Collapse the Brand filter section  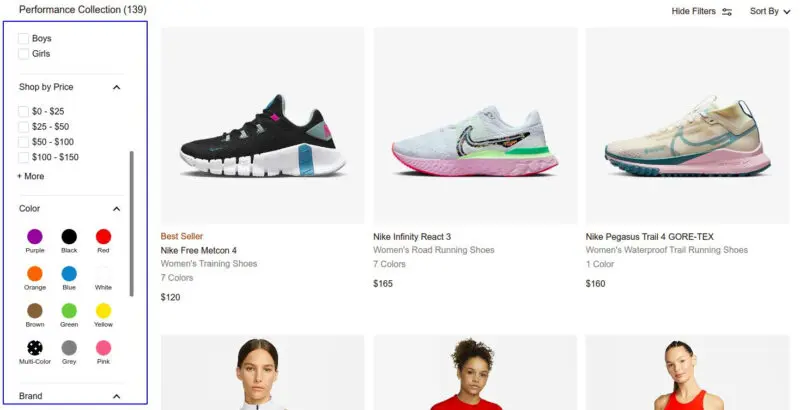[x=116, y=396]
